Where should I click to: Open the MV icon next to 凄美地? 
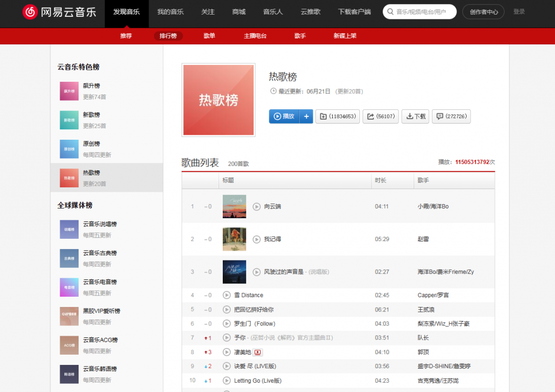tap(257, 352)
